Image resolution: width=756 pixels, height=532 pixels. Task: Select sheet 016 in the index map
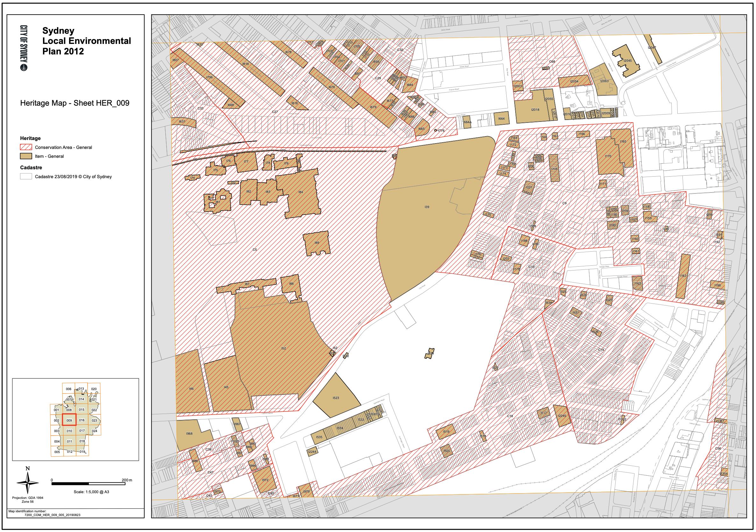pyautogui.click(x=82, y=420)
